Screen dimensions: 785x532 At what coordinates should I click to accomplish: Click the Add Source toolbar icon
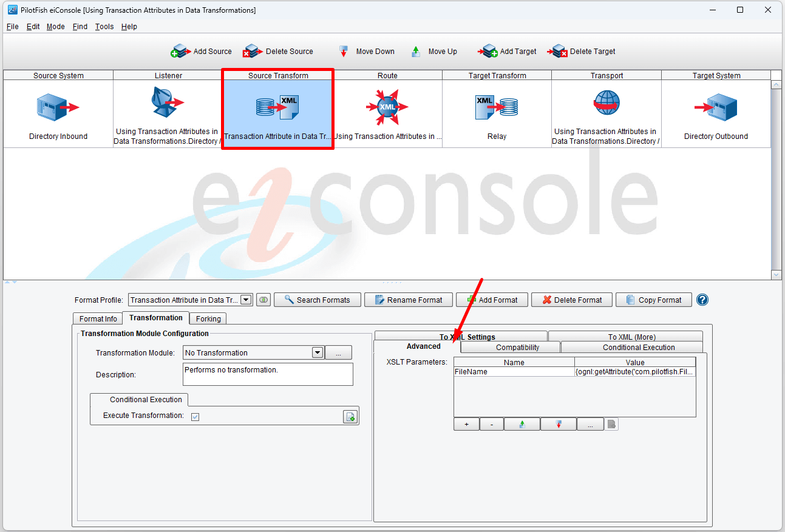coord(181,51)
